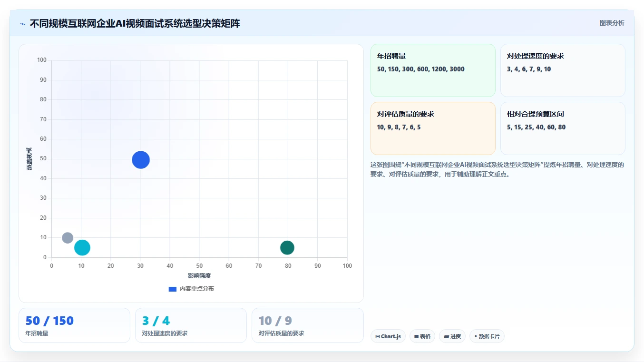Image resolution: width=644 pixels, height=362 pixels.
Task: Click the chart icon in Chart.js chip
Action: (378, 336)
